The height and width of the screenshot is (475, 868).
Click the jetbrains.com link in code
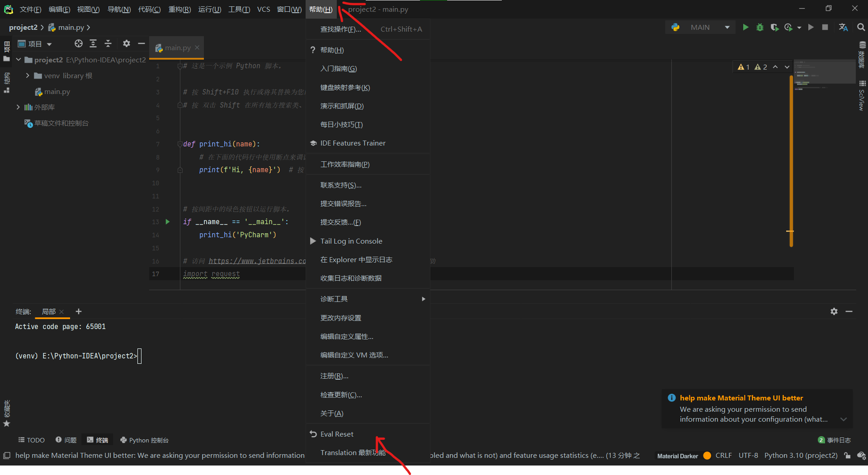[257, 261]
